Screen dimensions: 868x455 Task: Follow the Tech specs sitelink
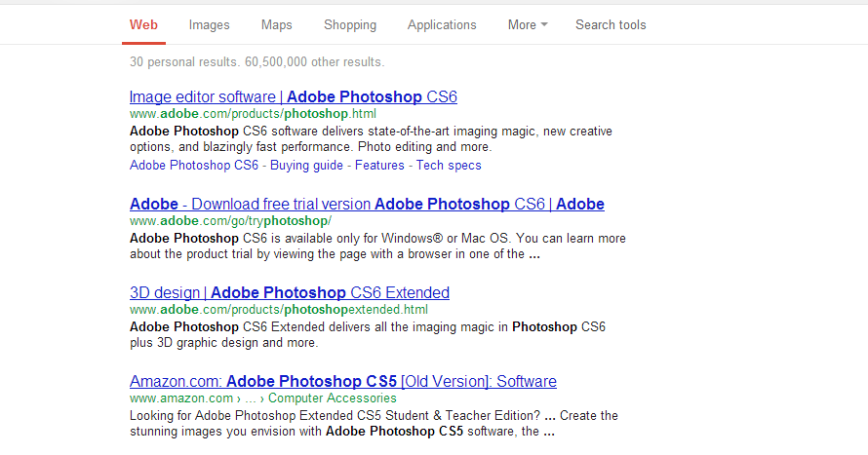449,166
